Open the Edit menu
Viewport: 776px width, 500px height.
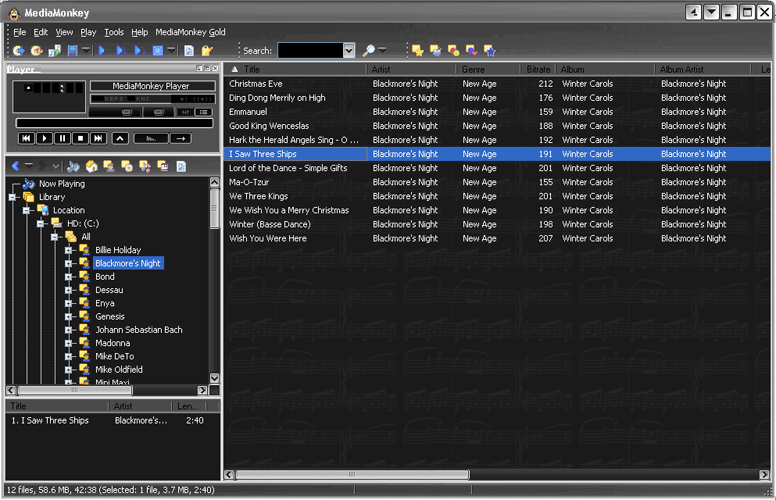tap(41, 32)
